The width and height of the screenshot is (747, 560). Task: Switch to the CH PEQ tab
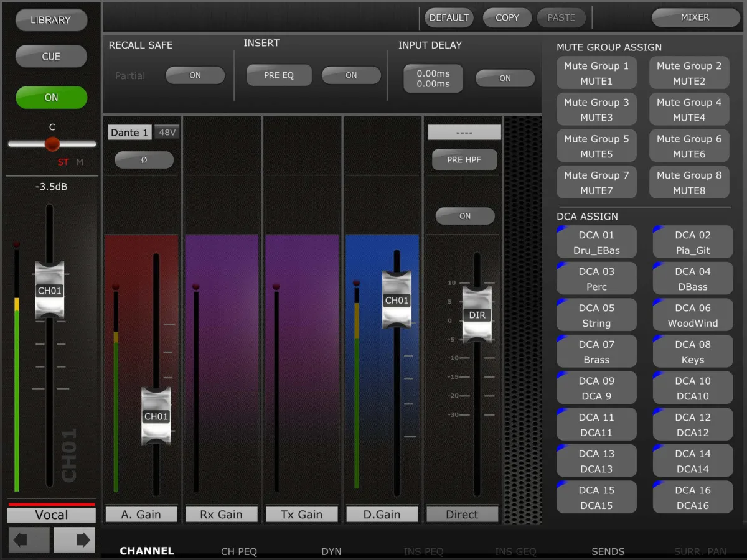point(239,551)
